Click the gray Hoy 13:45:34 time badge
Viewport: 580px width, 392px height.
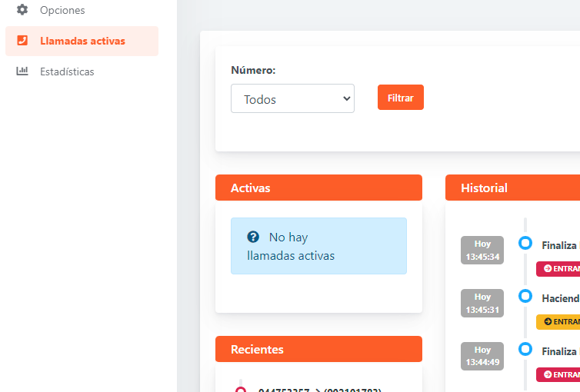(482, 250)
